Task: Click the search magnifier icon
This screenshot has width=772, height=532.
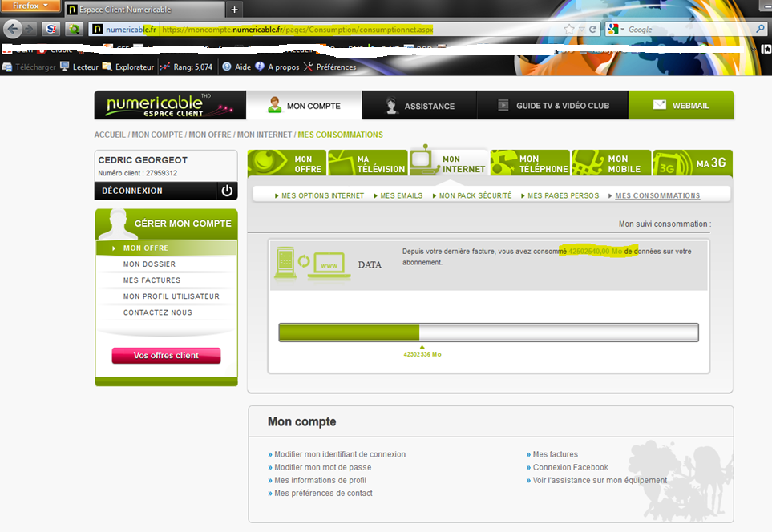Action: pyautogui.click(x=760, y=30)
